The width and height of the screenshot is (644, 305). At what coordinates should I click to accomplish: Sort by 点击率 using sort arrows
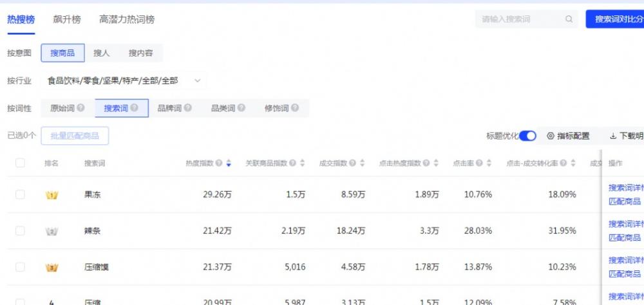tap(489, 163)
